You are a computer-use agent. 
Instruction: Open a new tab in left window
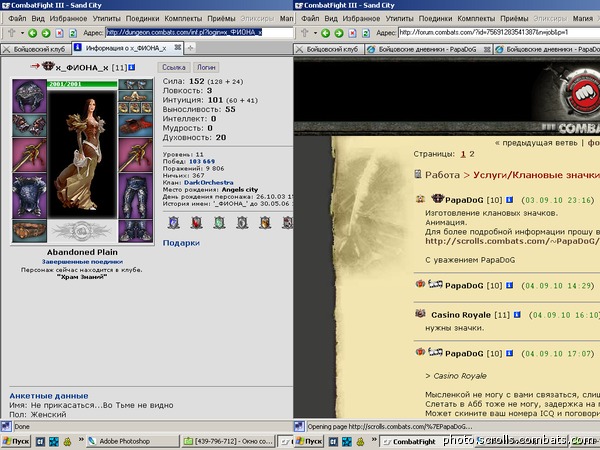190,48
